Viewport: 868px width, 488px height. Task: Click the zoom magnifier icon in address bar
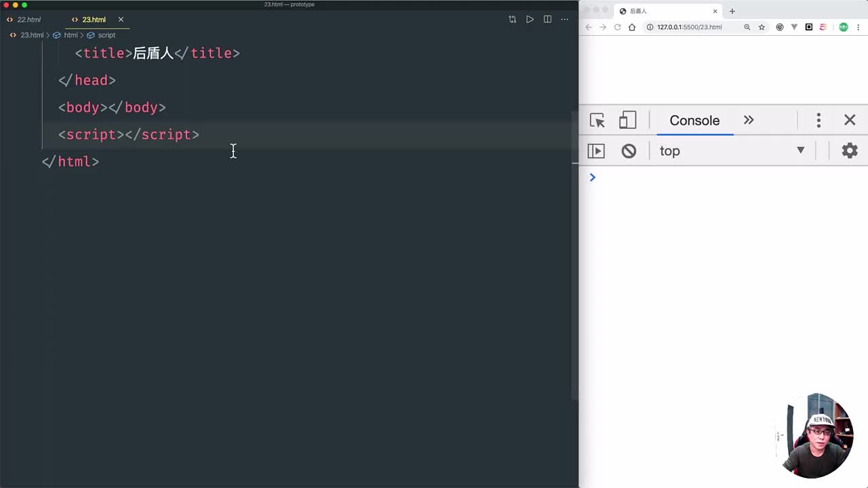pos(747,27)
